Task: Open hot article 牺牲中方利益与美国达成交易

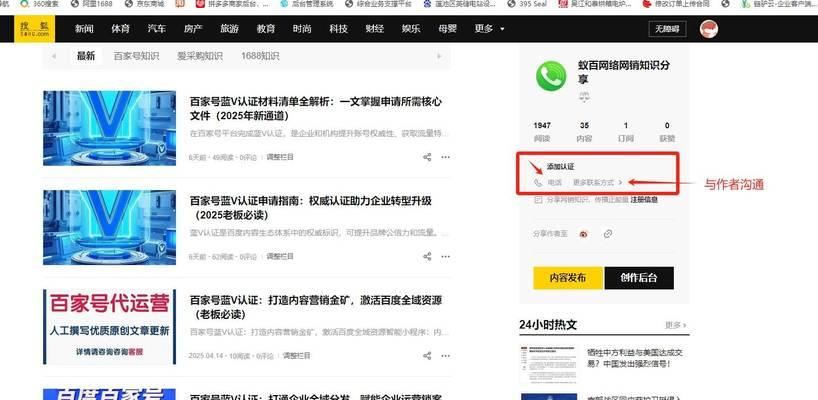Action: [635, 358]
